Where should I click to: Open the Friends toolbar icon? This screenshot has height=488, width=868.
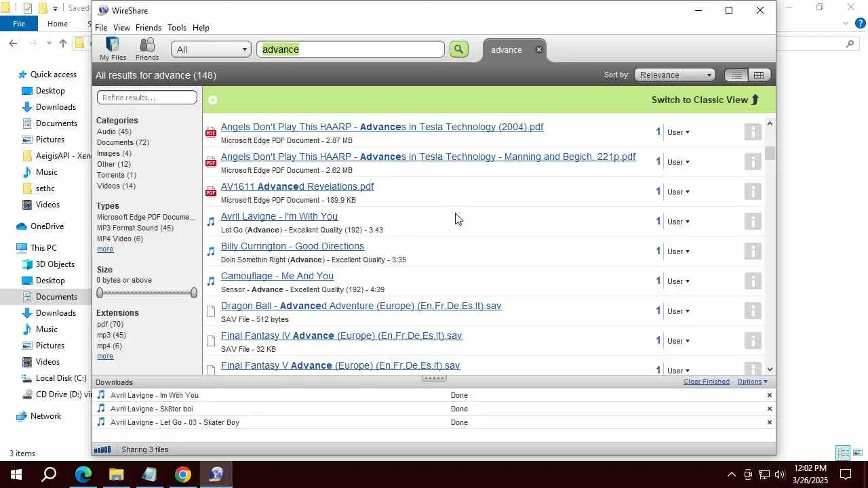pyautogui.click(x=147, y=49)
